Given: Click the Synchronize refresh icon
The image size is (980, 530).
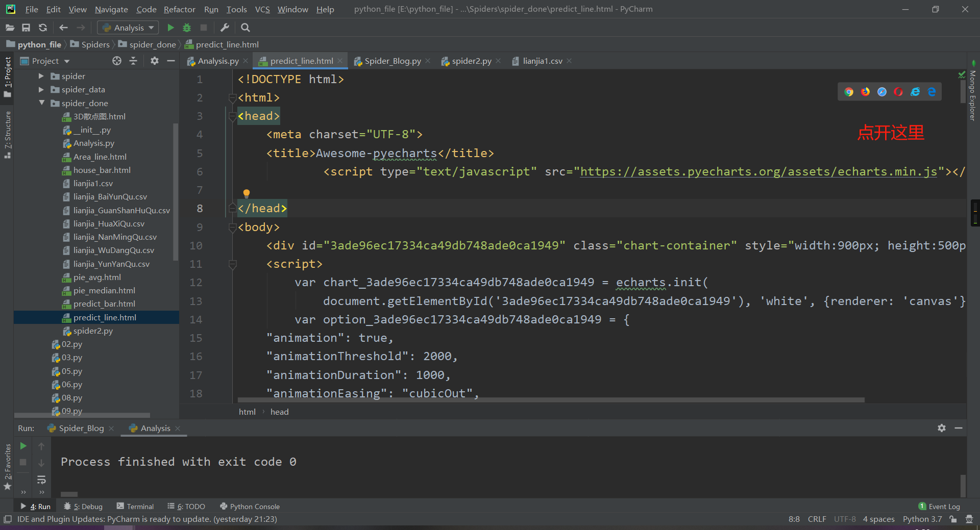Looking at the screenshot, I should (43, 28).
